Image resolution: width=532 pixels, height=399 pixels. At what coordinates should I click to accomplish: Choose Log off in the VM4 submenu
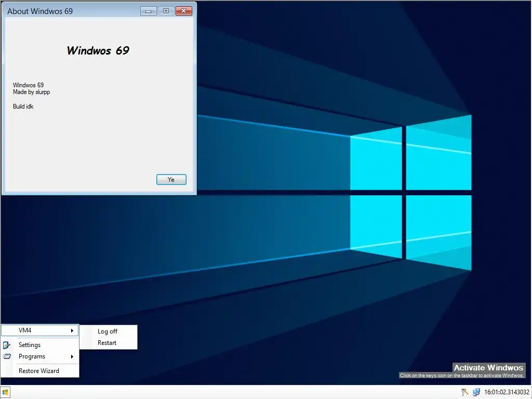pyautogui.click(x=107, y=331)
